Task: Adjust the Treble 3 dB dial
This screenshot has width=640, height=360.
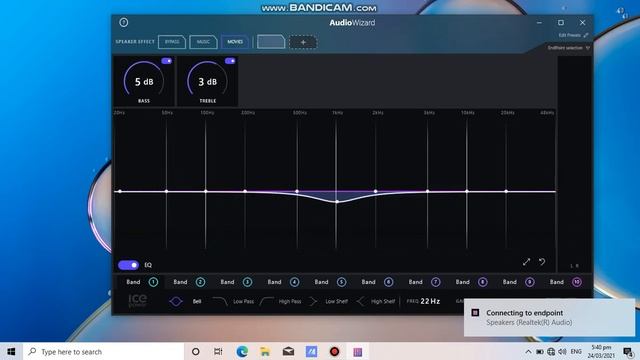Action: 207,81
